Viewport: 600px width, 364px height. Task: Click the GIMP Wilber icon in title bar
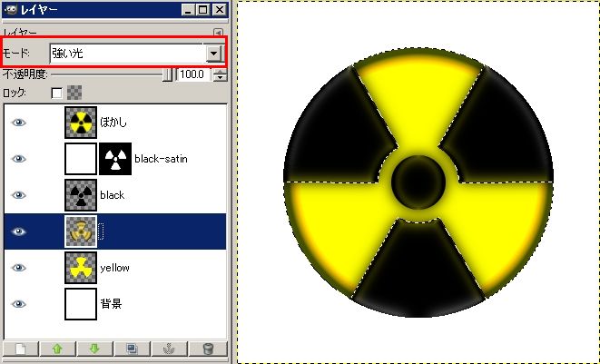click(10, 9)
